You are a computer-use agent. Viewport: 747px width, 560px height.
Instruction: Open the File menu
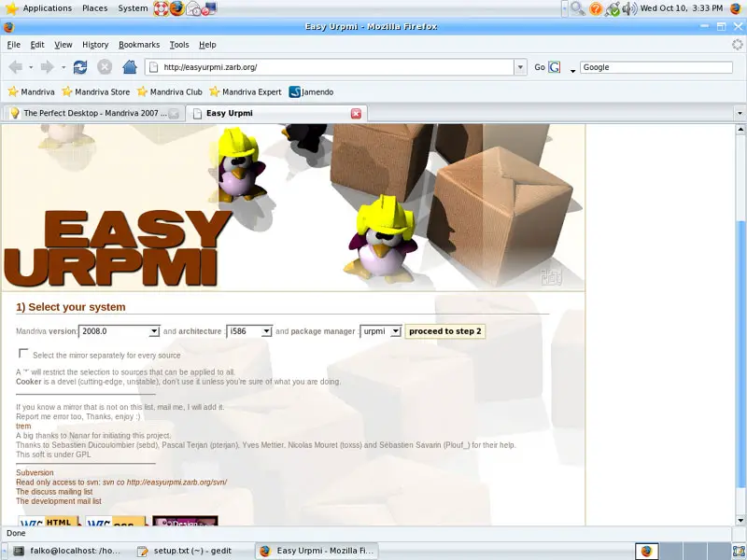pos(14,45)
